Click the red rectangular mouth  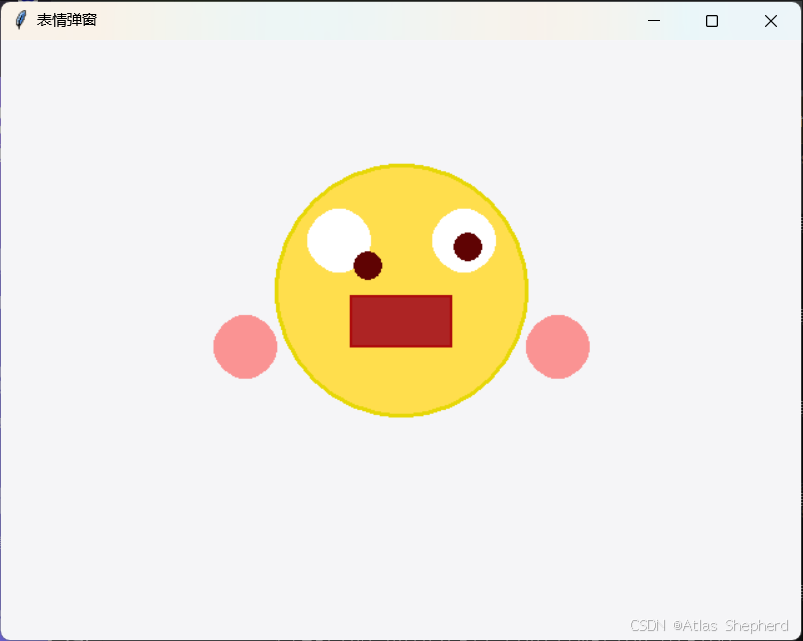point(401,321)
